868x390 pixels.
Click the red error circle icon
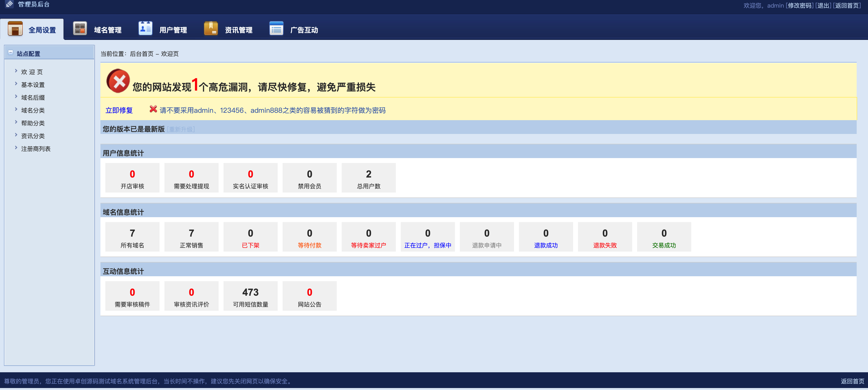(x=118, y=81)
